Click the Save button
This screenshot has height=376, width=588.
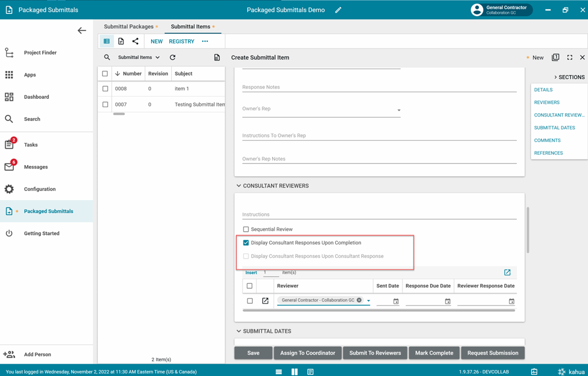(x=253, y=353)
